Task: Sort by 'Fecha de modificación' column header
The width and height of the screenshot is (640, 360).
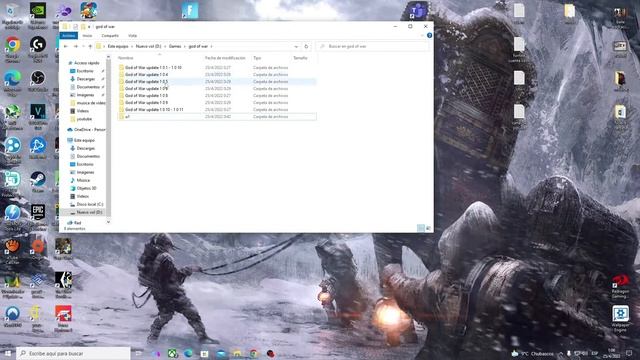Action: click(226, 58)
